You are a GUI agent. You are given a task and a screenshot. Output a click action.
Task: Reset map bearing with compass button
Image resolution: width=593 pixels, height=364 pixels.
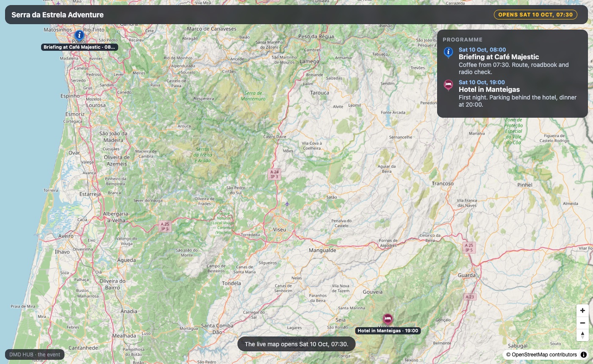[x=583, y=335]
